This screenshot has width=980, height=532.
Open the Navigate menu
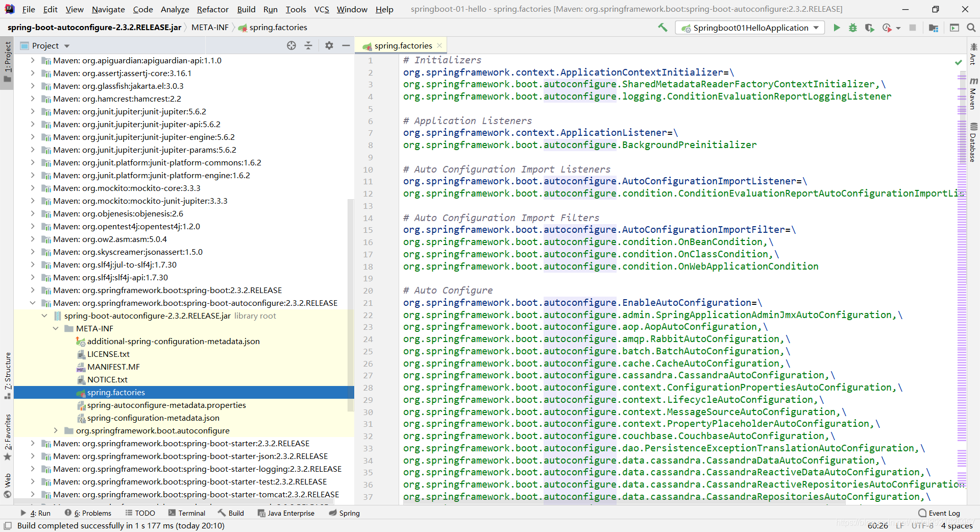coord(108,9)
